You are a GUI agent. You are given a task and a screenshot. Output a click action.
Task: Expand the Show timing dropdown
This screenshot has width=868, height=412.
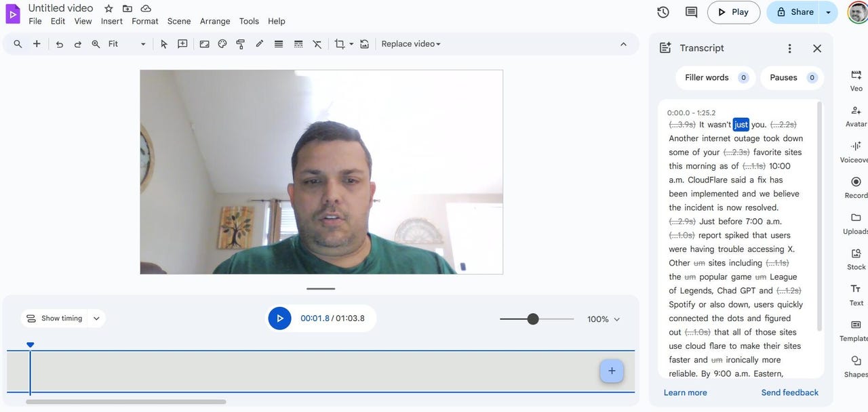(96, 318)
